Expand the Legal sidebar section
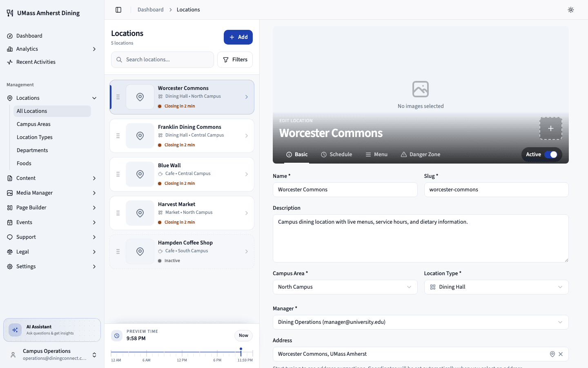The image size is (588, 368). click(x=52, y=252)
